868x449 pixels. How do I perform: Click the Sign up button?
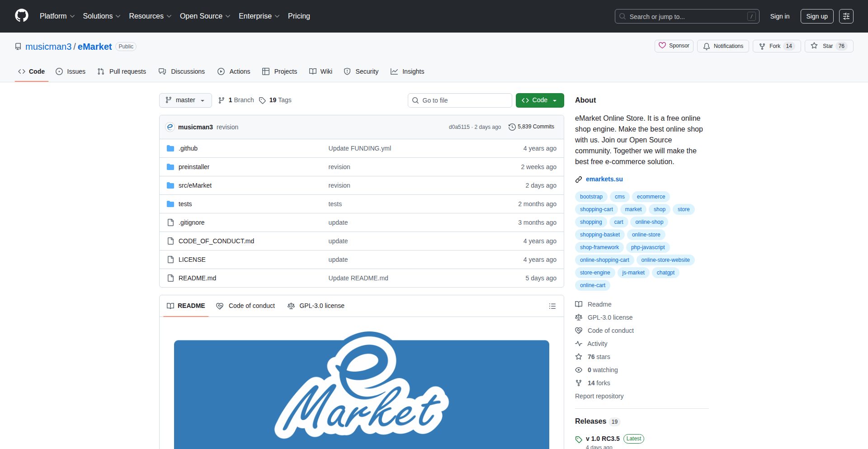(816, 16)
